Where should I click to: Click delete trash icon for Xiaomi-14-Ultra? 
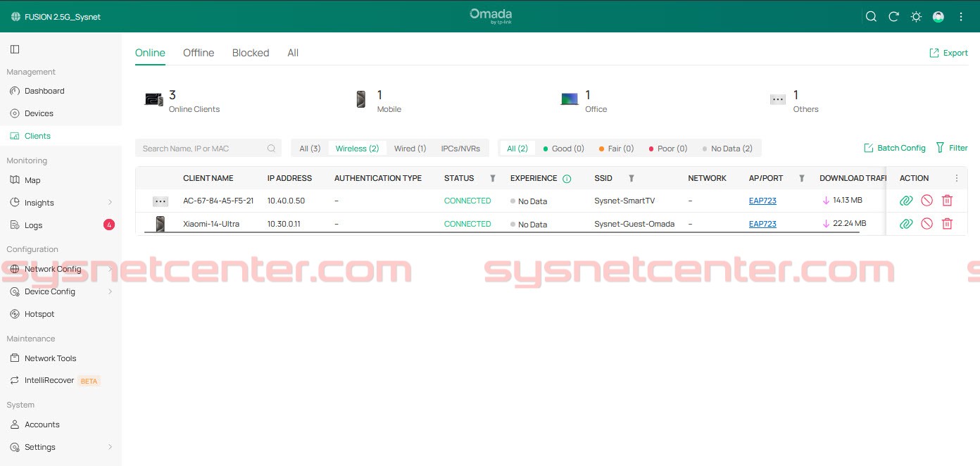(947, 224)
